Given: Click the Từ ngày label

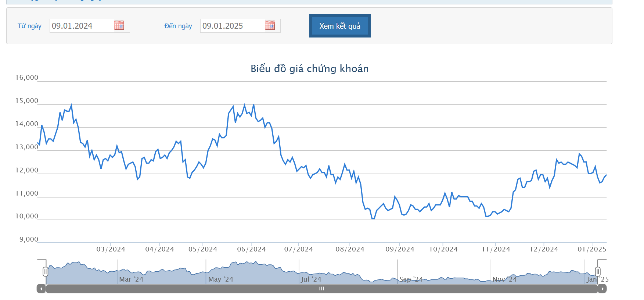Looking at the screenshot, I should (29, 26).
